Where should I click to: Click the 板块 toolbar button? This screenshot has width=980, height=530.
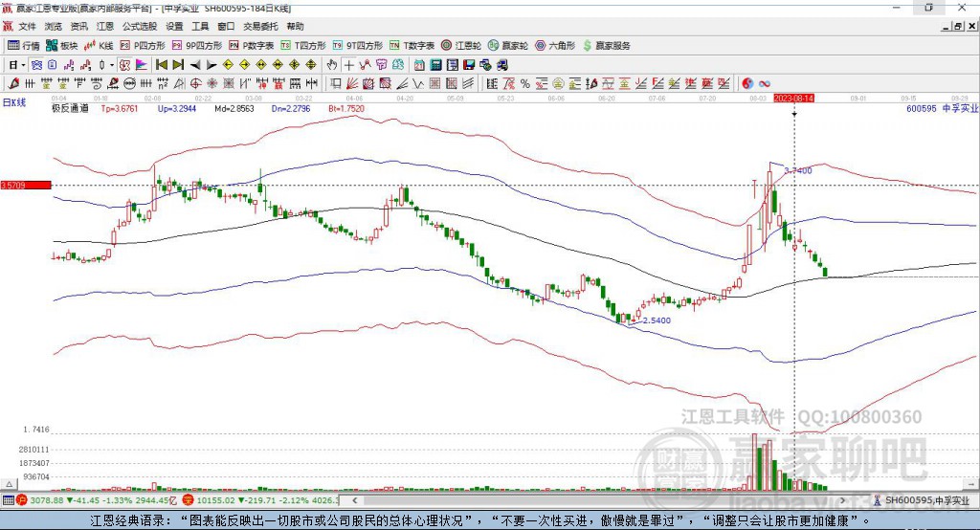[62, 46]
